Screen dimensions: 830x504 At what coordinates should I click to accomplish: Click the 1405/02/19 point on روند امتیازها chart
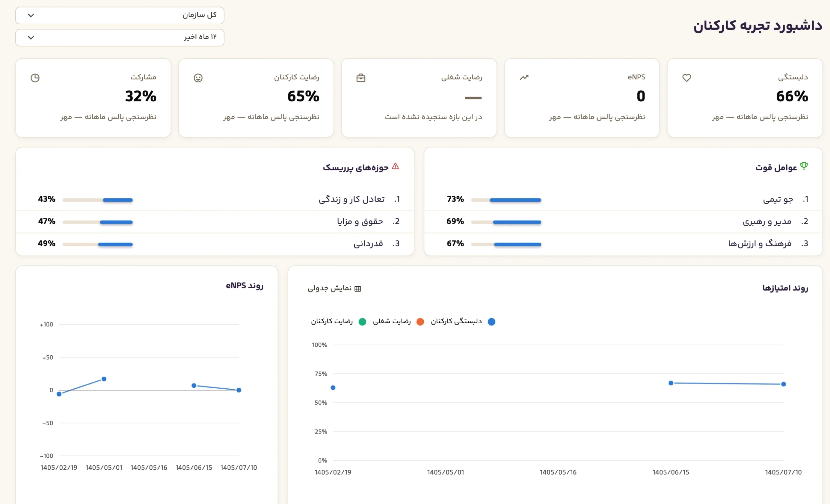coord(333,388)
